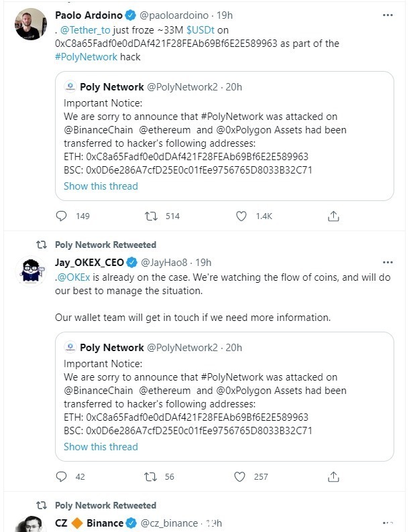409x532 pixels.
Task: Open more options on Jay_OKEX_CEO's tweet
Action: (x=388, y=262)
